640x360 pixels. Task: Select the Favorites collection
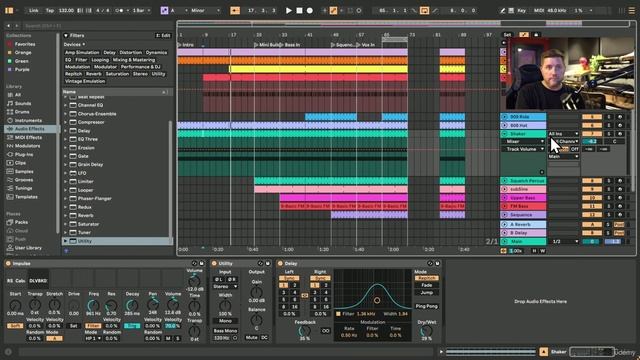coord(24,44)
